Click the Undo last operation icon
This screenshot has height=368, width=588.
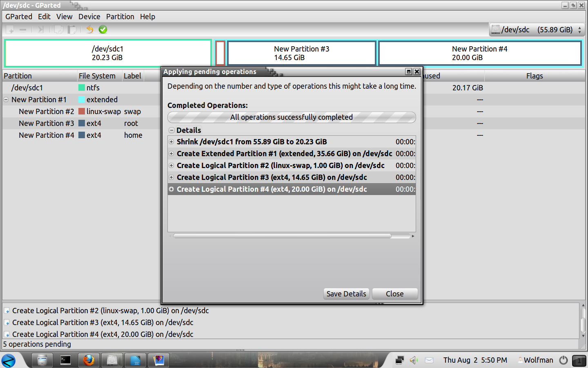[90, 29]
